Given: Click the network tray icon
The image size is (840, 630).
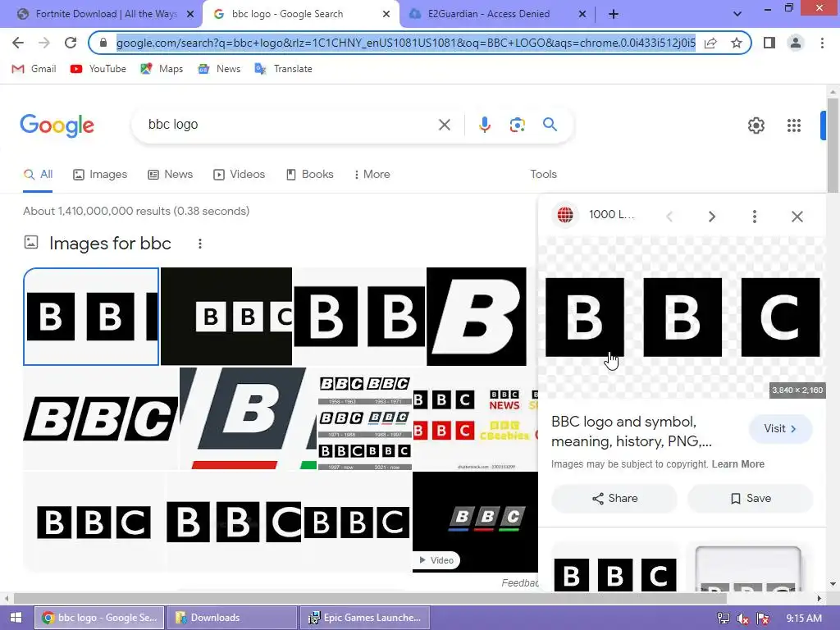Looking at the screenshot, I should (724, 619).
